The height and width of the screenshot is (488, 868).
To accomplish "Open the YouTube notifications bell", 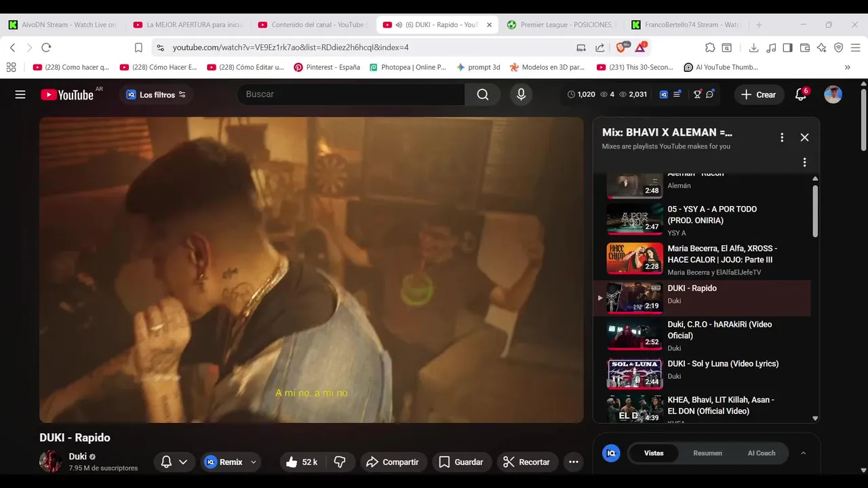I will tap(801, 95).
